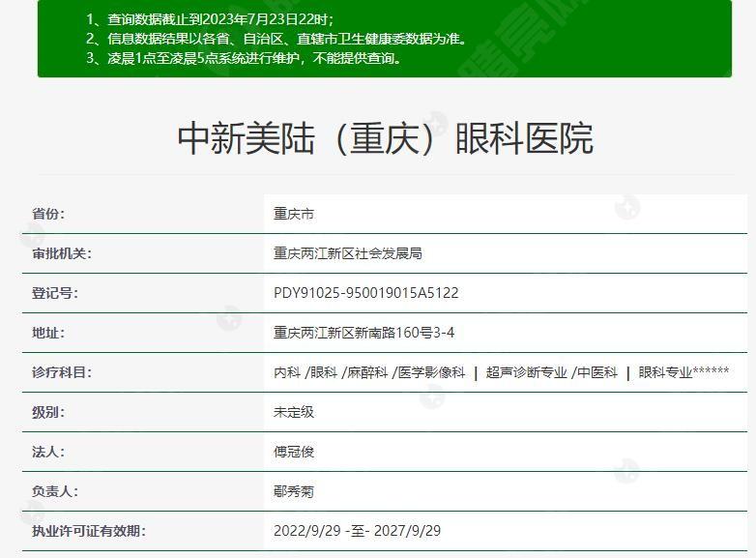This screenshot has width=756, height=558.
Task: Select registration number PDY91025-950019015A5122
Action: click(x=366, y=293)
